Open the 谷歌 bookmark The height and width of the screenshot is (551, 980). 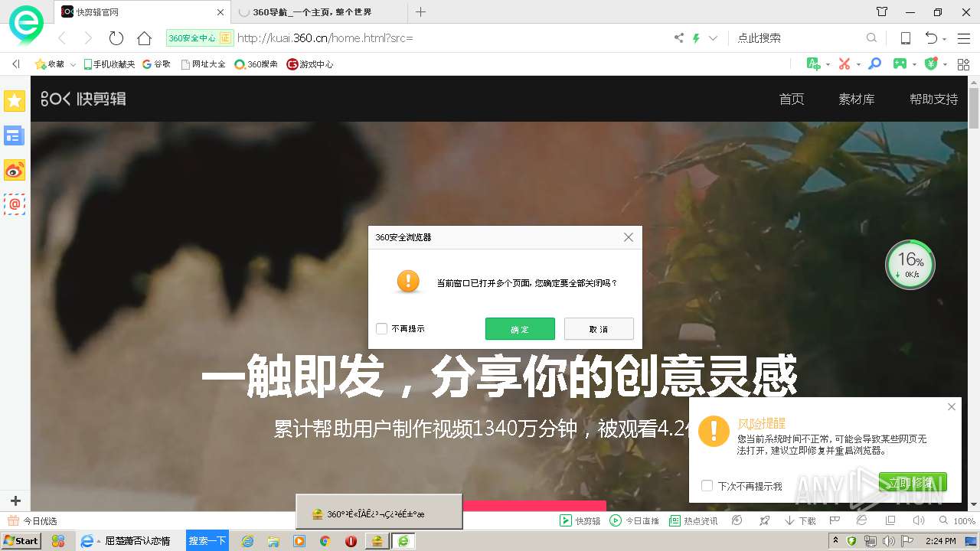click(x=156, y=64)
